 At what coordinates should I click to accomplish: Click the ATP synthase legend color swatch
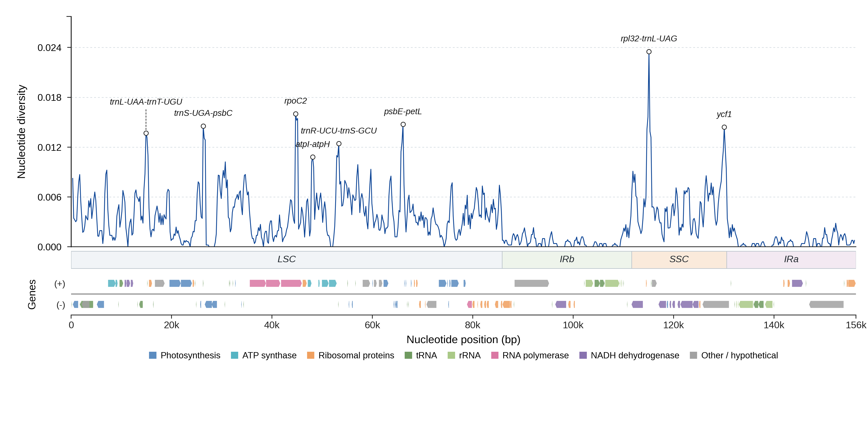coord(235,355)
